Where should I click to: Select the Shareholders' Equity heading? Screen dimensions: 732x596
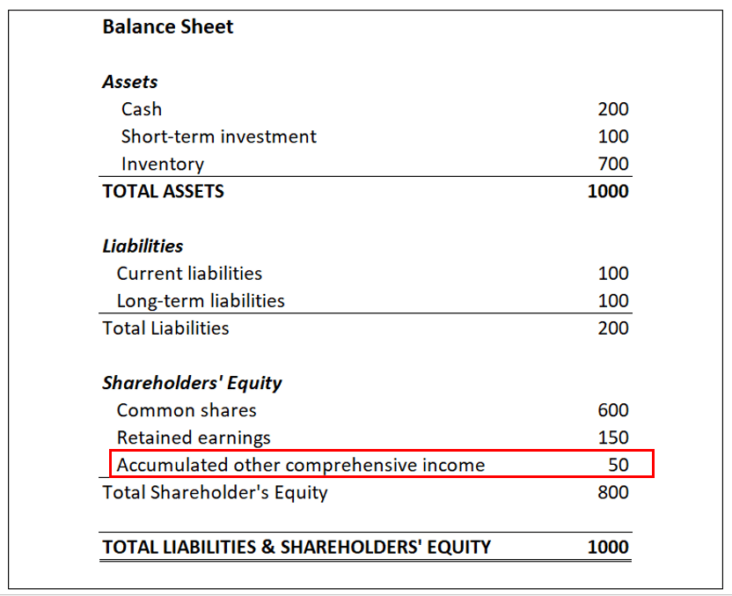192,383
